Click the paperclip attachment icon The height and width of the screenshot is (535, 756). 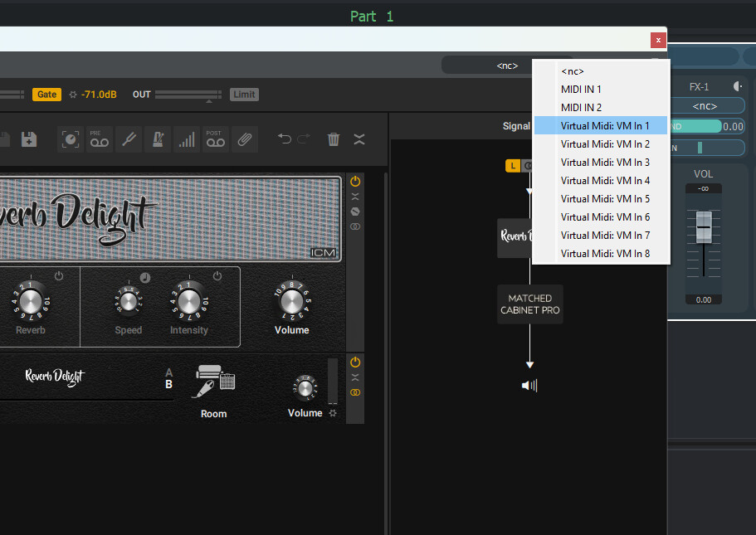245,139
